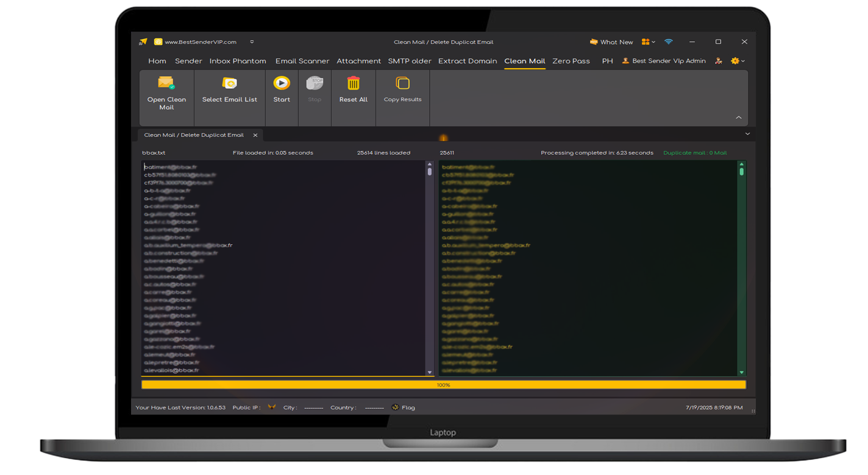Click into the left source email list
The image size is (868, 475).
tap(283, 268)
